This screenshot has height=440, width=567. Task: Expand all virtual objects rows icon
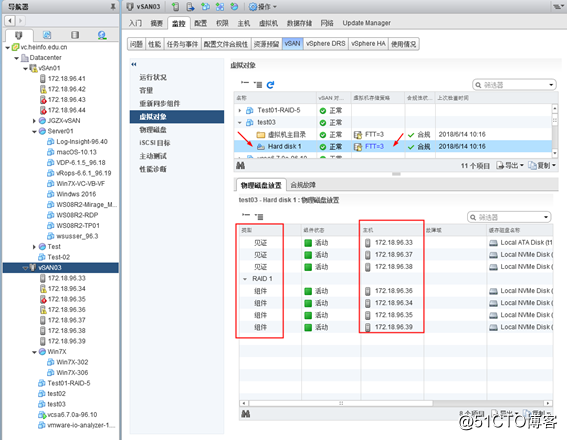(x=258, y=85)
